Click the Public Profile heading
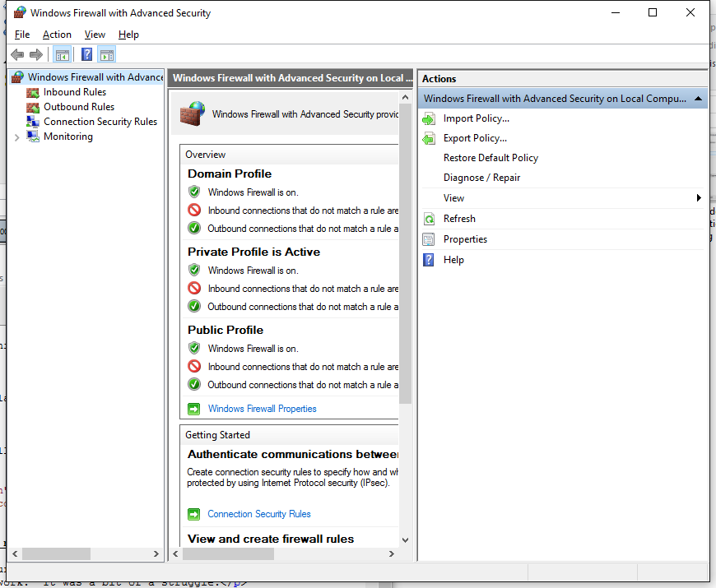The height and width of the screenshot is (588, 716). tap(225, 330)
